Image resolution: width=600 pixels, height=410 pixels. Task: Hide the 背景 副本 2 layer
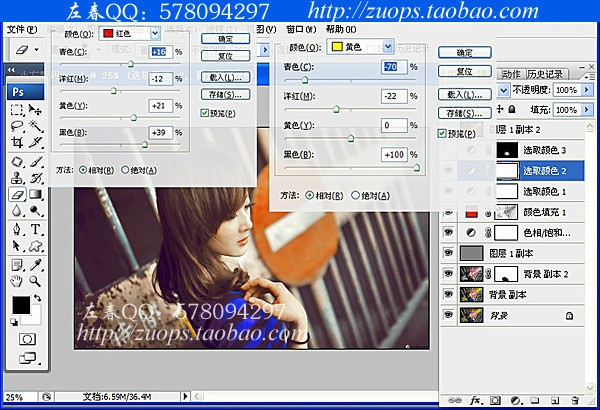coord(448,273)
